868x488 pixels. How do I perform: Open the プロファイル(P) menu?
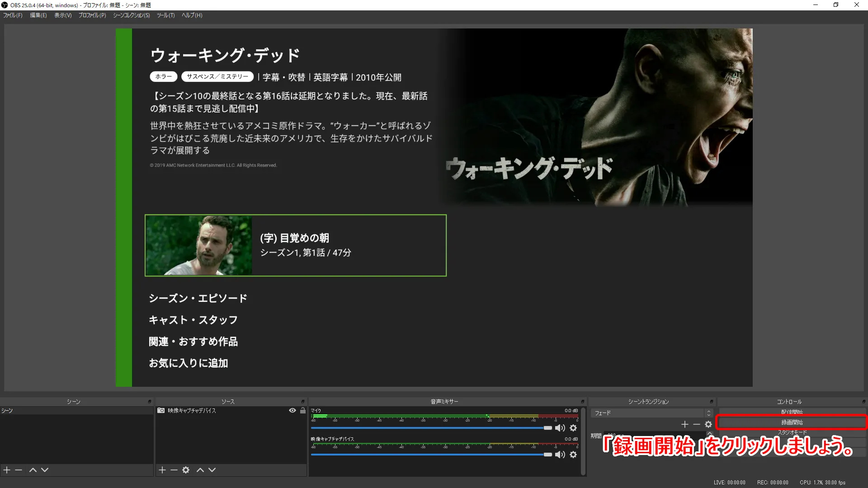coord(92,15)
